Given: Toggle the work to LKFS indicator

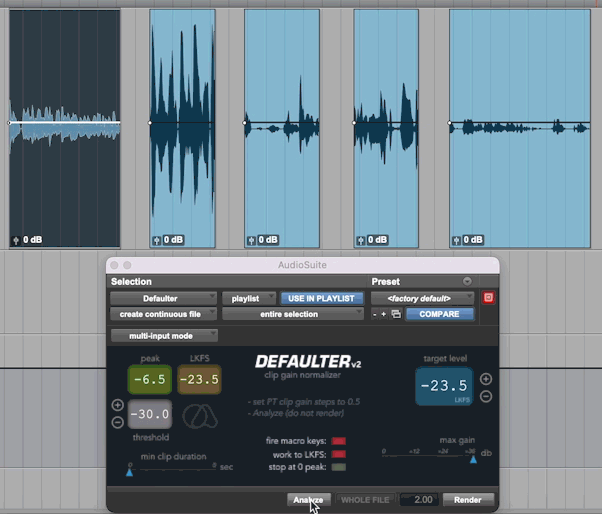Looking at the screenshot, I should pos(339,455).
